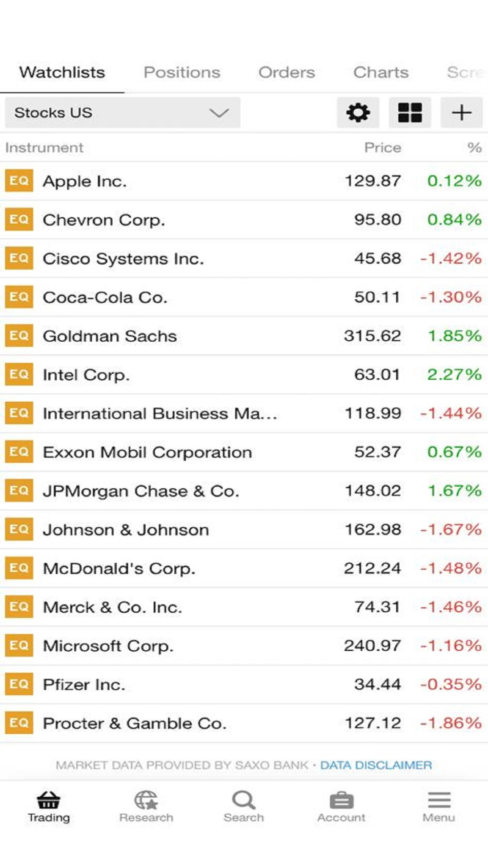Image resolution: width=488 pixels, height=868 pixels.
Task: Add instrument with the plus icon
Action: [462, 113]
